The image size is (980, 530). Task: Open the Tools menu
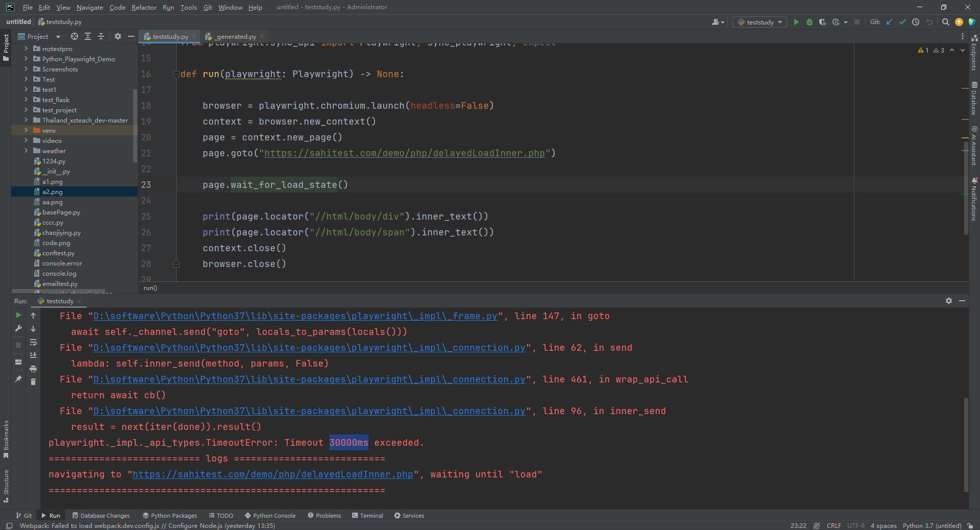188,7
